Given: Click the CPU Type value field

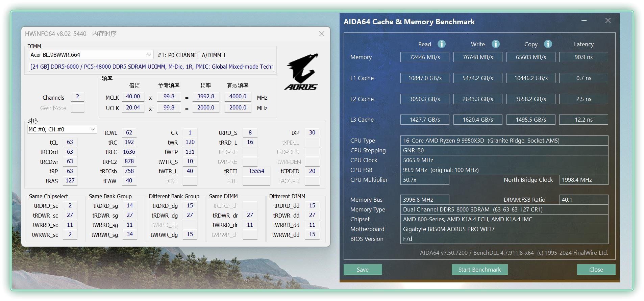Looking at the screenshot, I should click(x=504, y=141).
